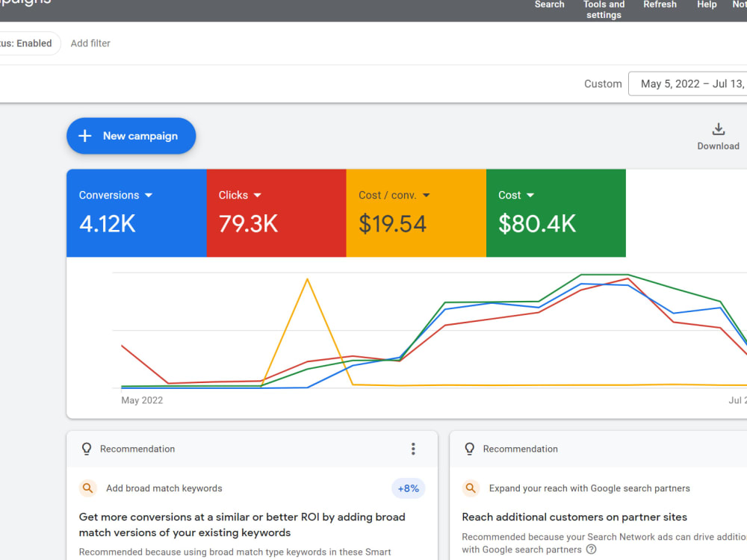Click the $19.54 cost per conversion value
This screenshot has width=747, height=560.
[393, 224]
